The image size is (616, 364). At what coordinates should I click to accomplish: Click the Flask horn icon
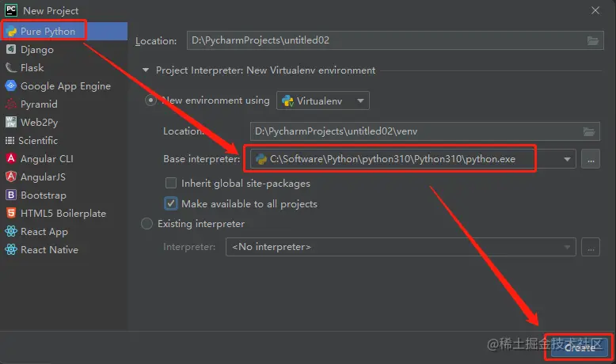[x=11, y=67]
